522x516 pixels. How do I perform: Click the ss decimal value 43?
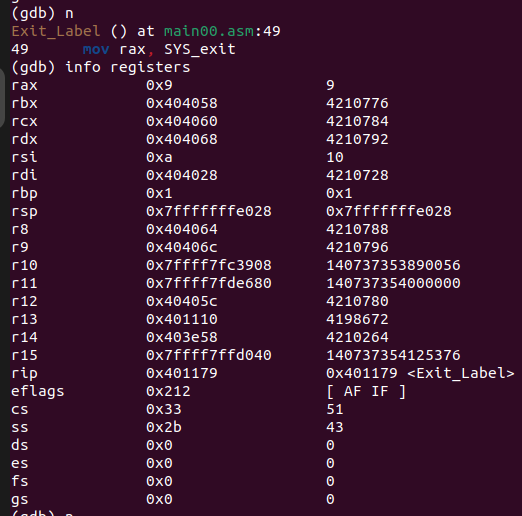pyautogui.click(x=335, y=427)
